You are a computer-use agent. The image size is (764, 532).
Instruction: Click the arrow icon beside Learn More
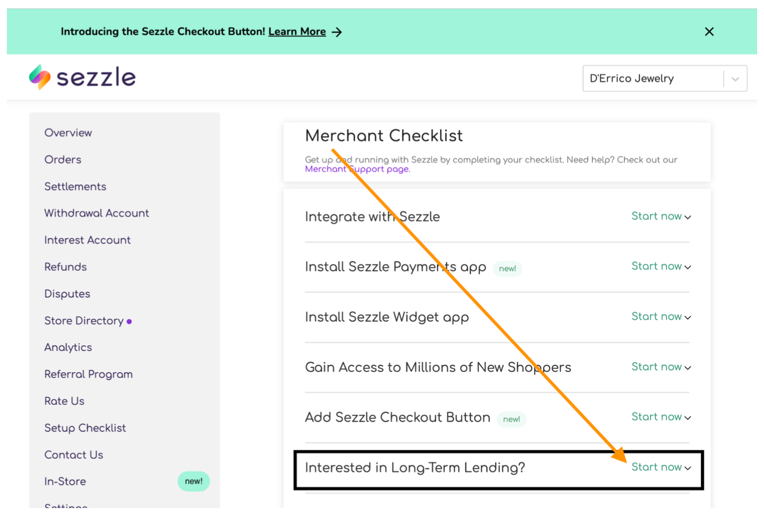pos(337,32)
